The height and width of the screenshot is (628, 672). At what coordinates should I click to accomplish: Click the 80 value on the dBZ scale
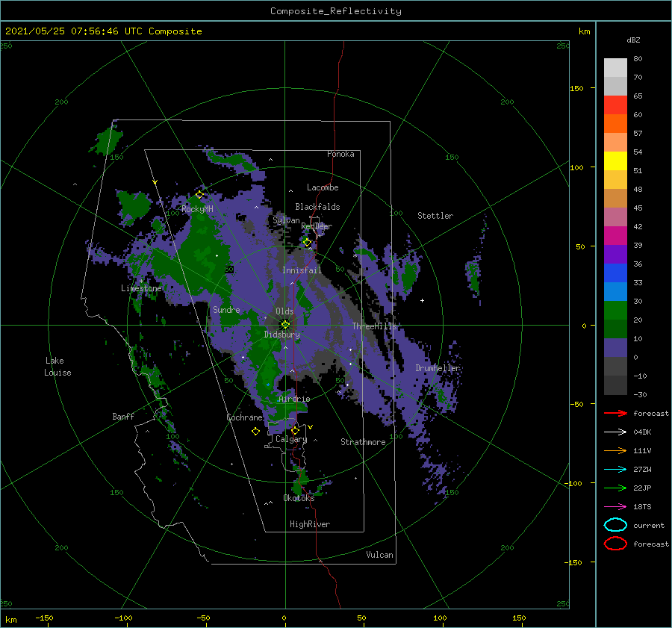638,58
